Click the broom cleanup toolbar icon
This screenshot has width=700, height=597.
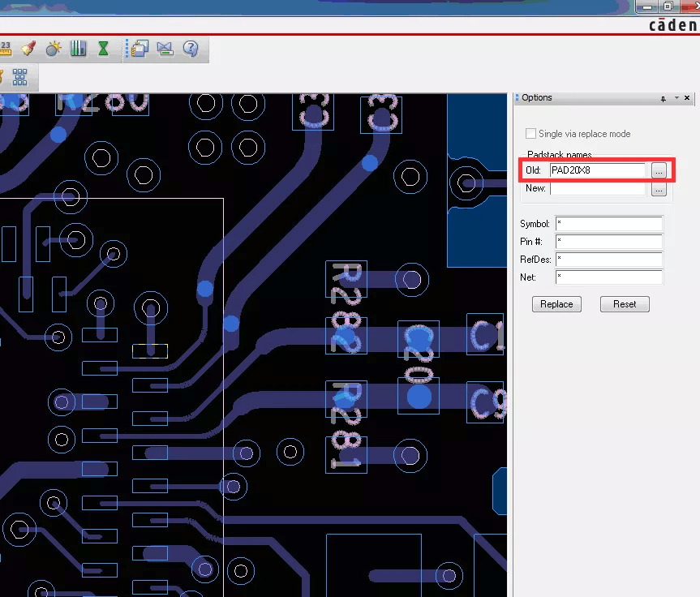(x=29, y=49)
